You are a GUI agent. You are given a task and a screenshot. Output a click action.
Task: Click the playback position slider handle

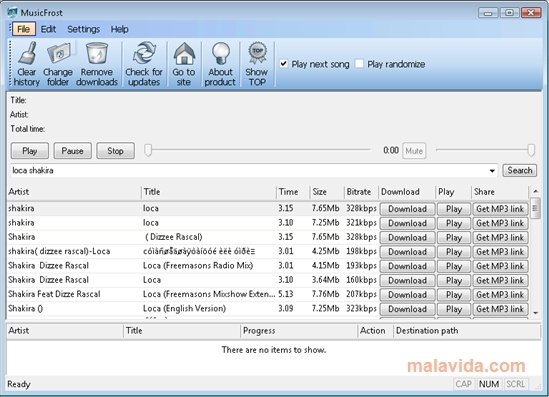(148, 150)
